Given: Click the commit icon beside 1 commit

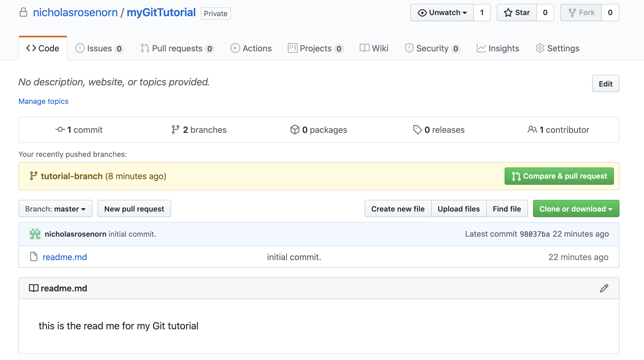Looking at the screenshot, I should click(60, 129).
